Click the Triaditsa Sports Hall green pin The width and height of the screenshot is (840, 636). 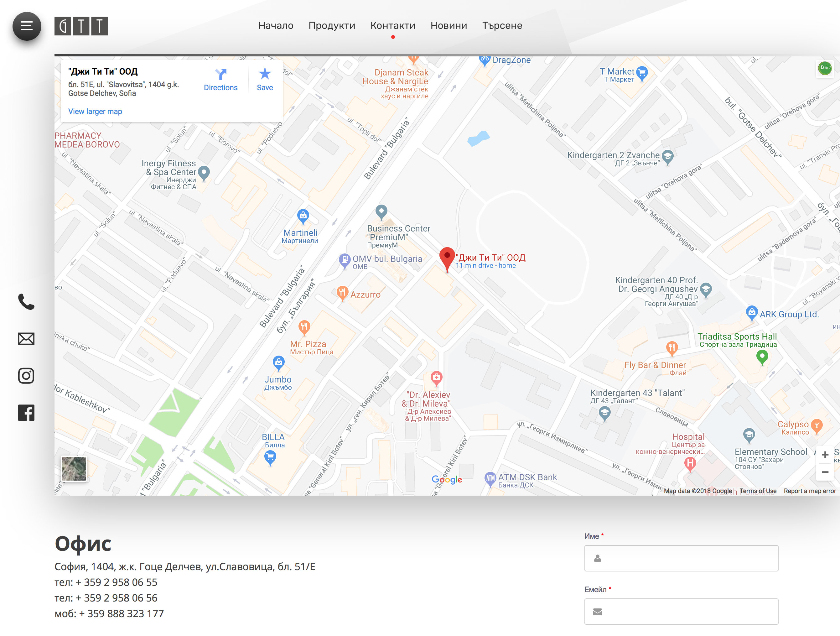pyautogui.click(x=762, y=357)
